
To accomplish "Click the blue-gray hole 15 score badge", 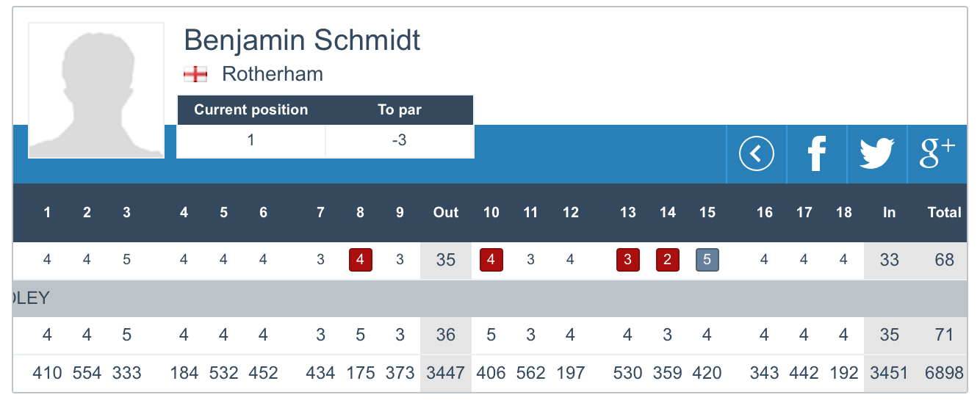I will click(x=707, y=261).
